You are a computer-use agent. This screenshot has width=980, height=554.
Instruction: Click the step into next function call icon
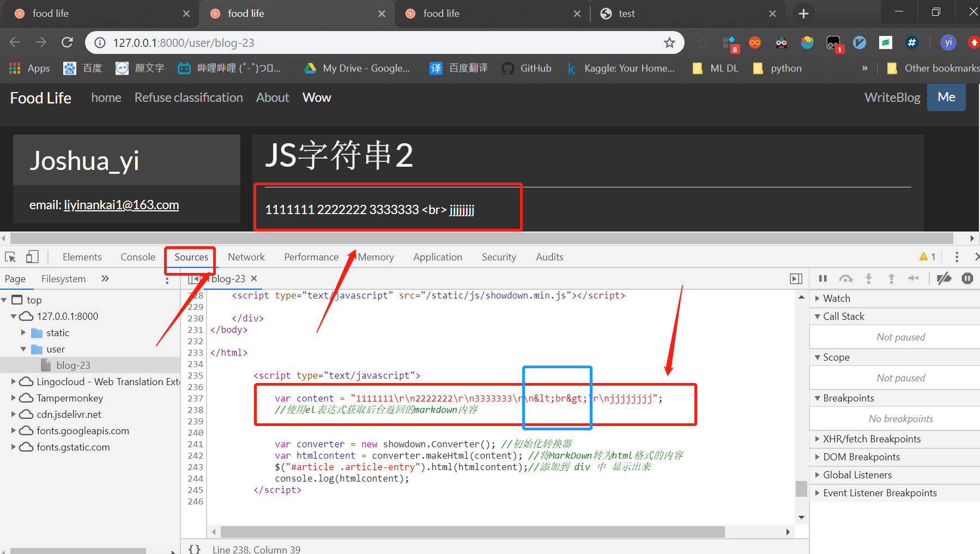(868, 278)
